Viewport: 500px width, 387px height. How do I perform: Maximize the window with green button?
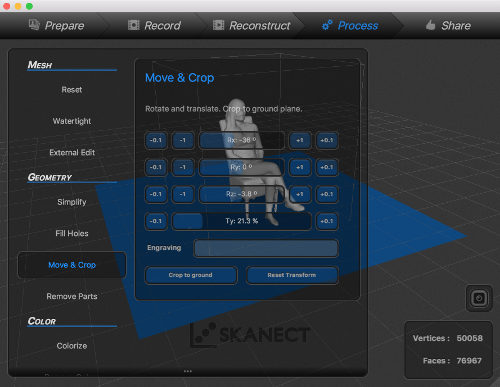(29, 6)
